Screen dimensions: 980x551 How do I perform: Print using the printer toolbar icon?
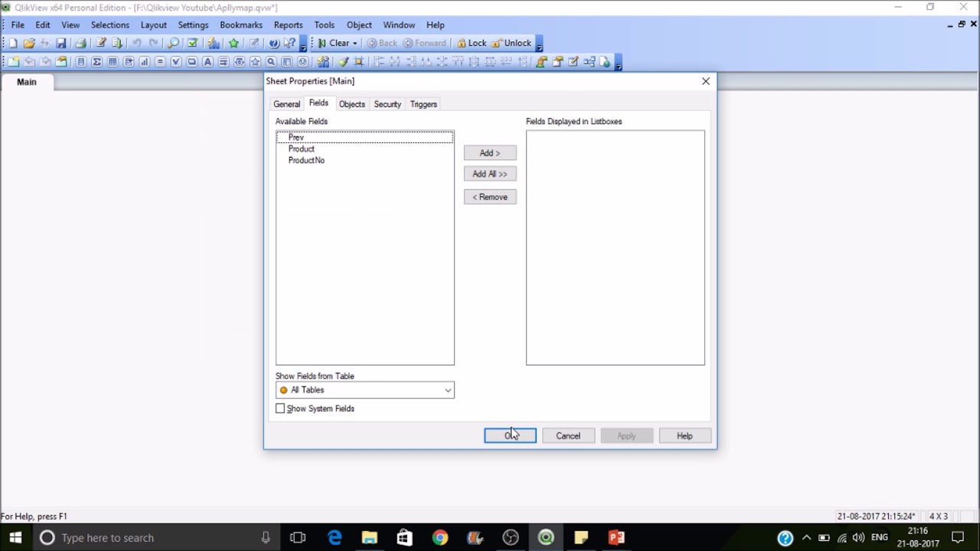point(80,43)
